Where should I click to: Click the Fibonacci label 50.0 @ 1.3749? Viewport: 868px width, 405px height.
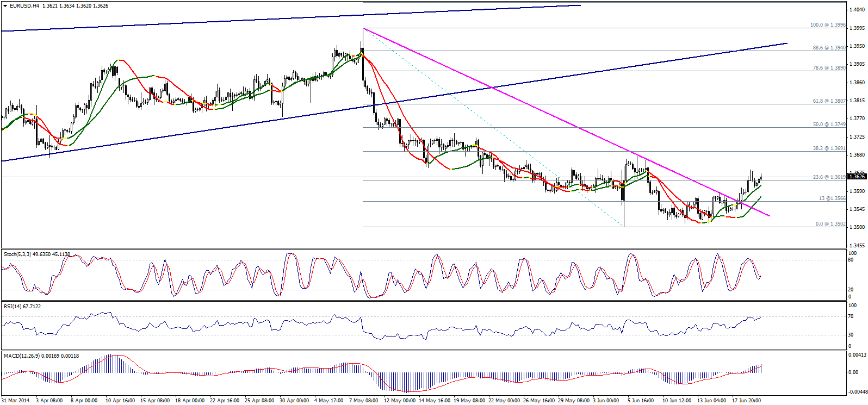tap(829, 124)
